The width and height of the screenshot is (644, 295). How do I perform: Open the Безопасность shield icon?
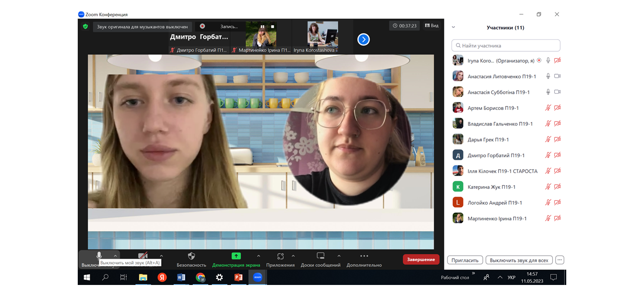(191, 256)
